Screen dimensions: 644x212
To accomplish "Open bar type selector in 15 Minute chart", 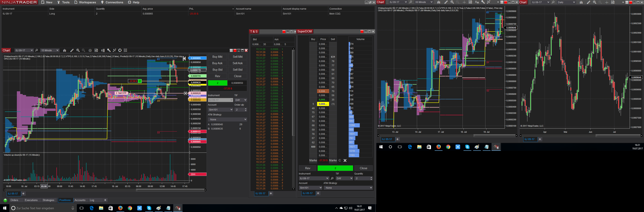I will coord(64,50).
